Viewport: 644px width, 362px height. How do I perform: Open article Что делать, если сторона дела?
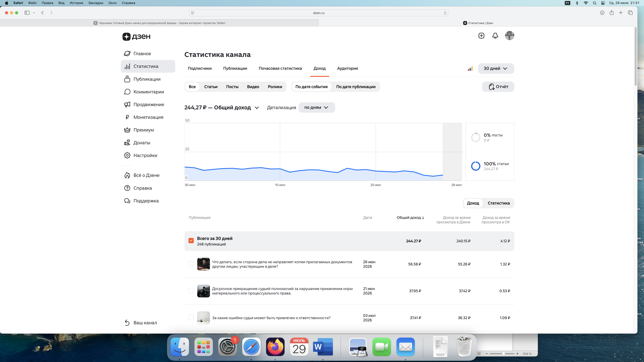pos(282,264)
